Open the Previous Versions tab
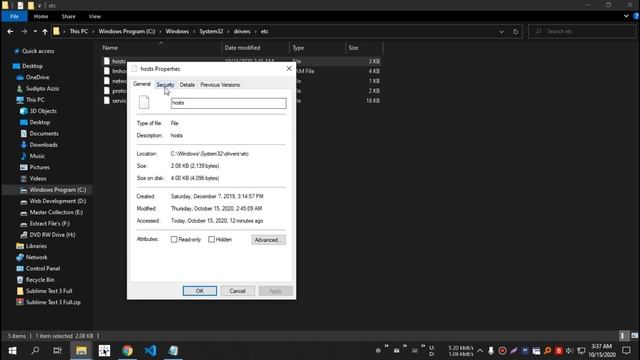The image size is (640, 360). point(220,85)
